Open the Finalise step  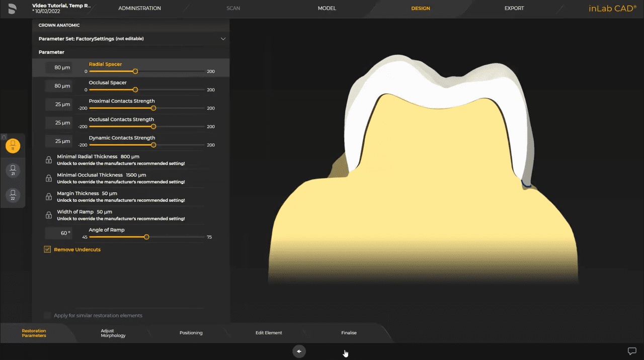(349, 332)
